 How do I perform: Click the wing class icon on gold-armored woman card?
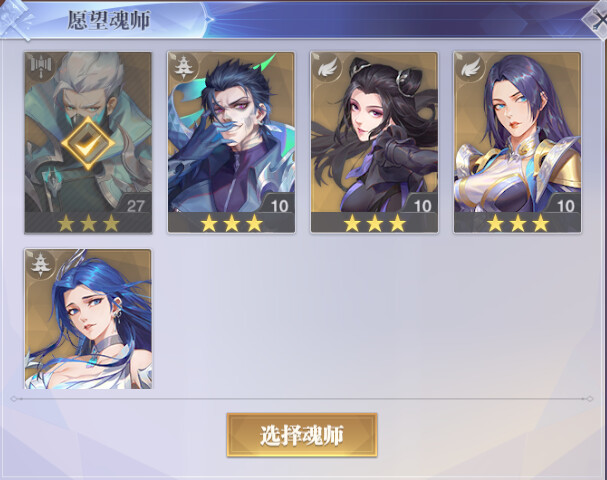[468, 67]
